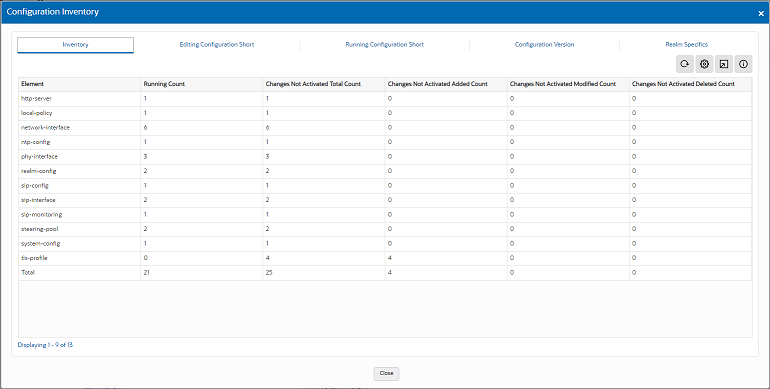This screenshot has height=389, width=770.
Task: Open the Running Configuration Short tab
Action: click(x=385, y=45)
